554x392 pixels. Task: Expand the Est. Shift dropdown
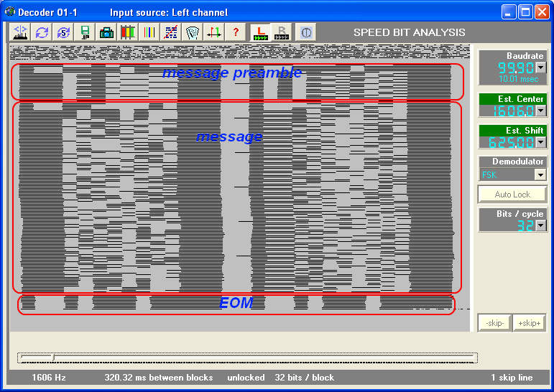pyautogui.click(x=540, y=142)
